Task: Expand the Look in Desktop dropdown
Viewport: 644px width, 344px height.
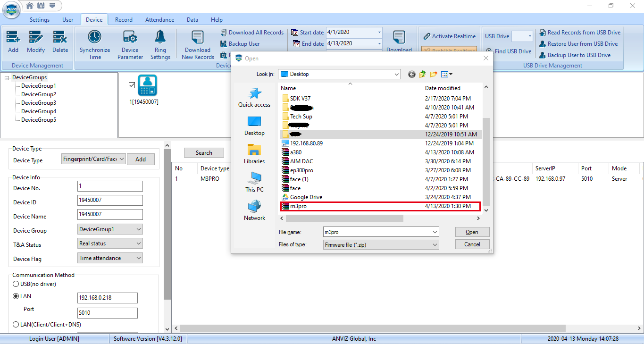Action: pos(396,74)
